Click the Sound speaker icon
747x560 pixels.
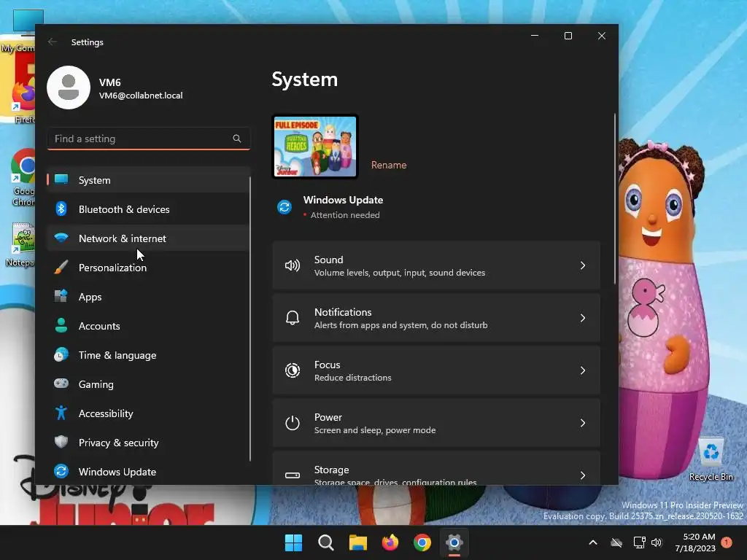[293, 265]
